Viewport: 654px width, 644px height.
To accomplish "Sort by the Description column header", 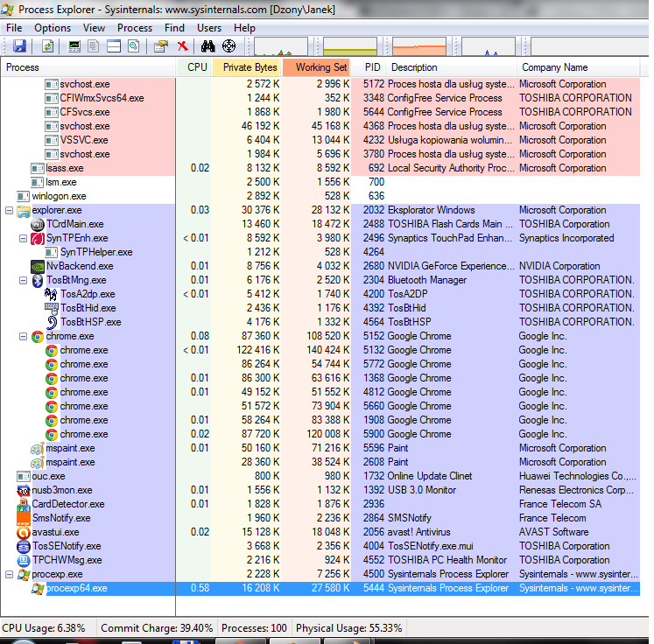I will (x=452, y=67).
